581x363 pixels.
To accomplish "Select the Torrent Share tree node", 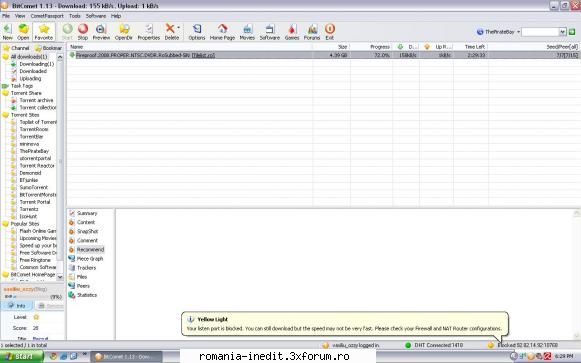I will click(x=26, y=93).
